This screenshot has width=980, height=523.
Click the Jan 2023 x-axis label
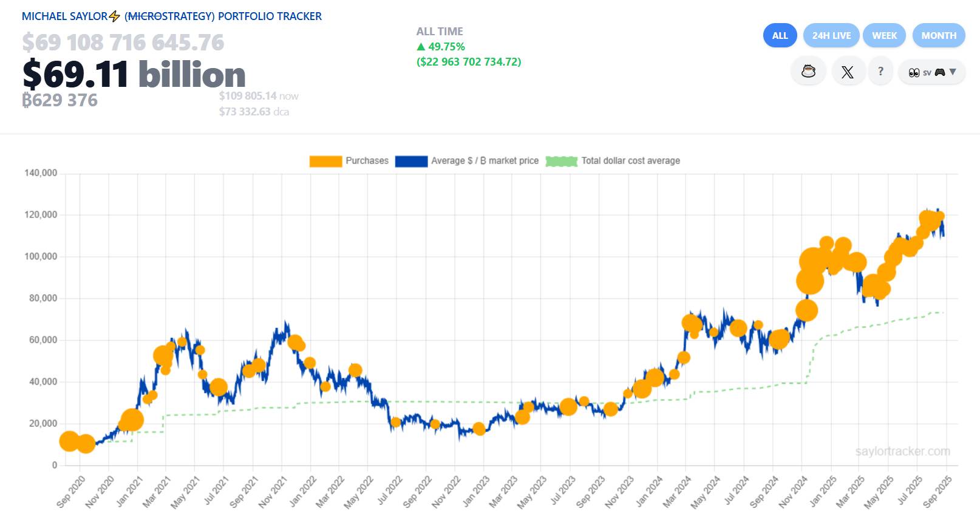tap(475, 491)
